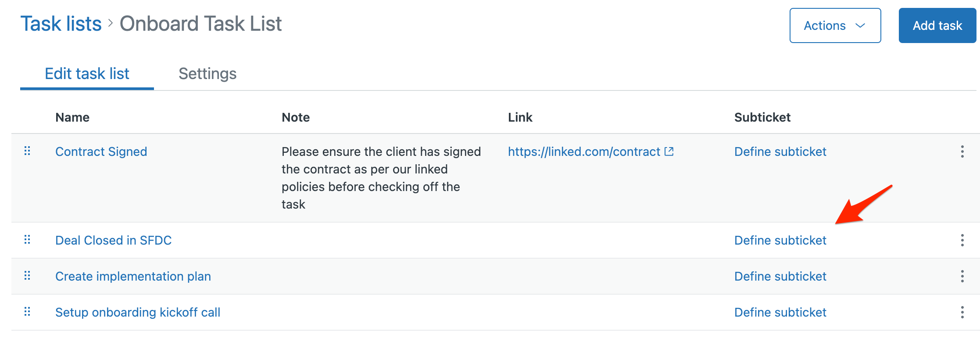This screenshot has width=980, height=339.
Task: Define subticket for Contract Signed
Action: point(780,151)
